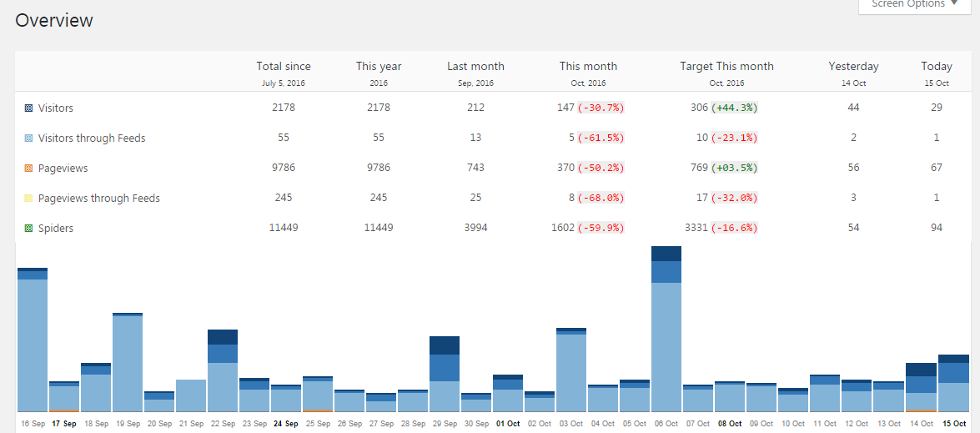980x433 pixels.
Task: Click the 17 Sep date label
Action: [x=64, y=424]
